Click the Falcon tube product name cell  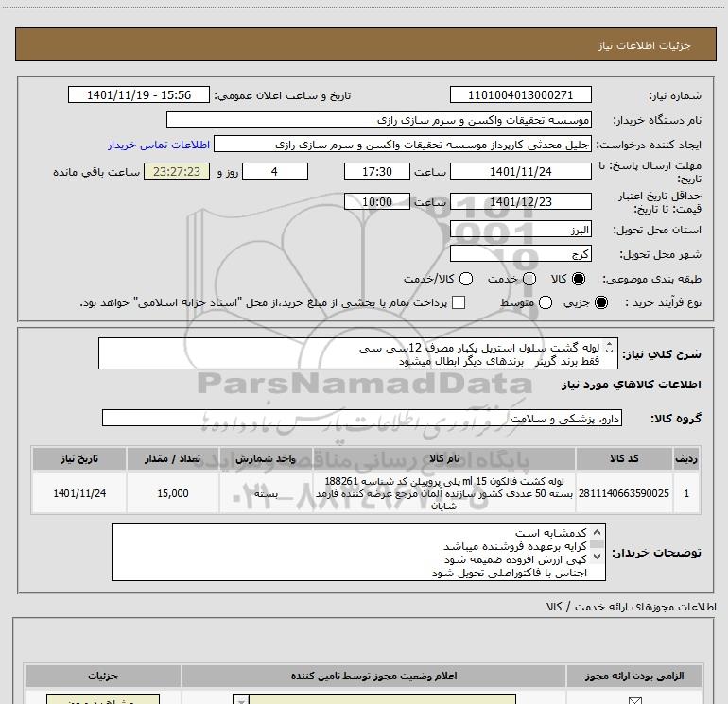(444, 493)
